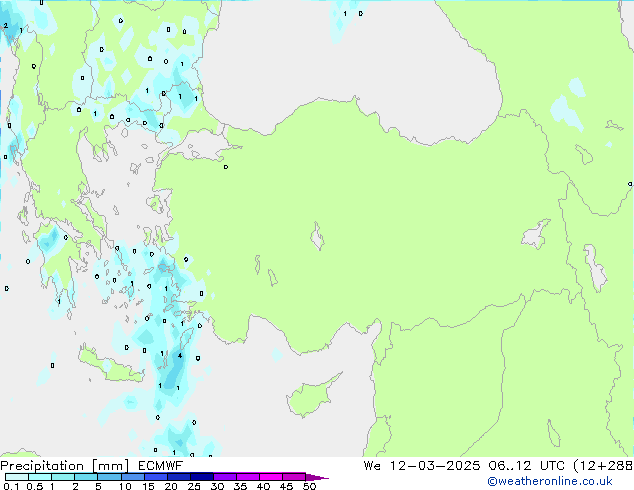Click the '(12+288' forecast offset text

[602, 466]
